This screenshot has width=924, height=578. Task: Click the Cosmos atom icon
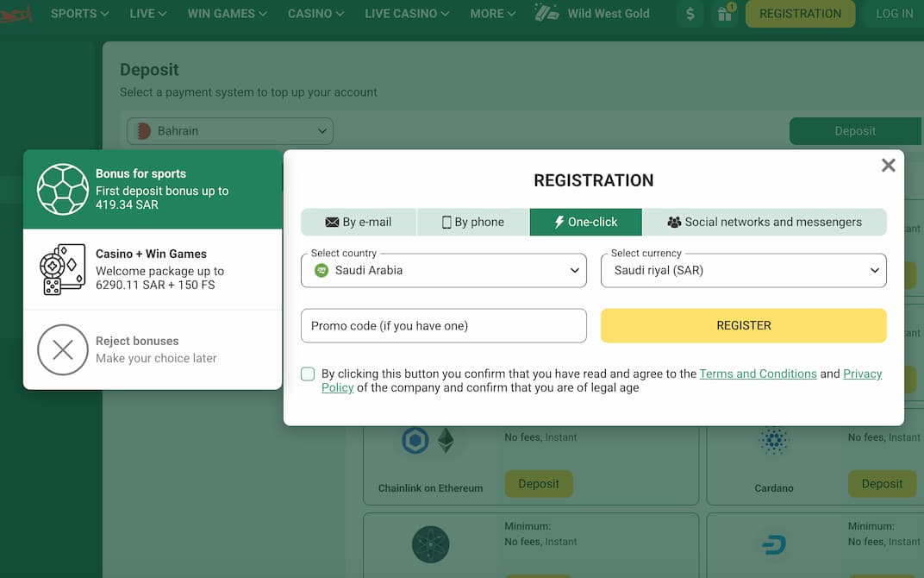coord(431,544)
